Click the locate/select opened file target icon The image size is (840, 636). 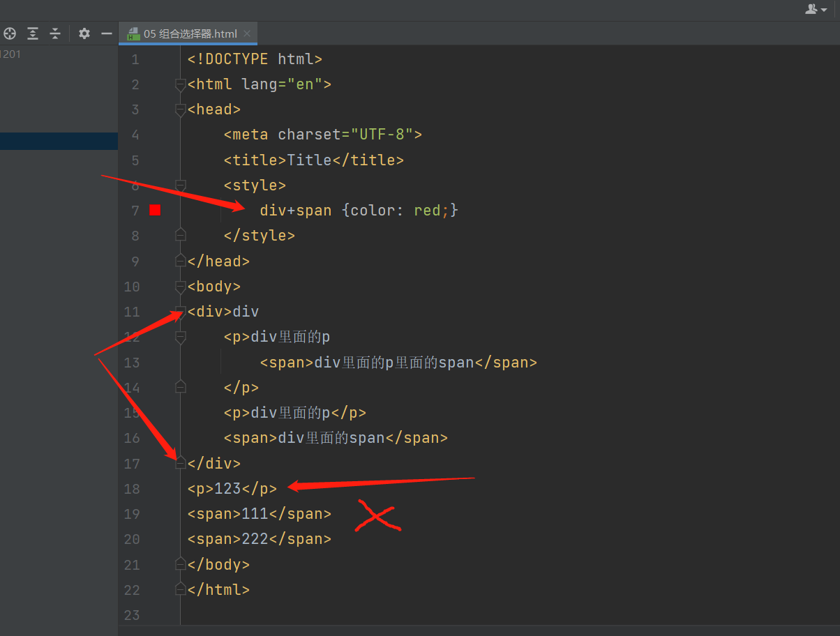10,33
